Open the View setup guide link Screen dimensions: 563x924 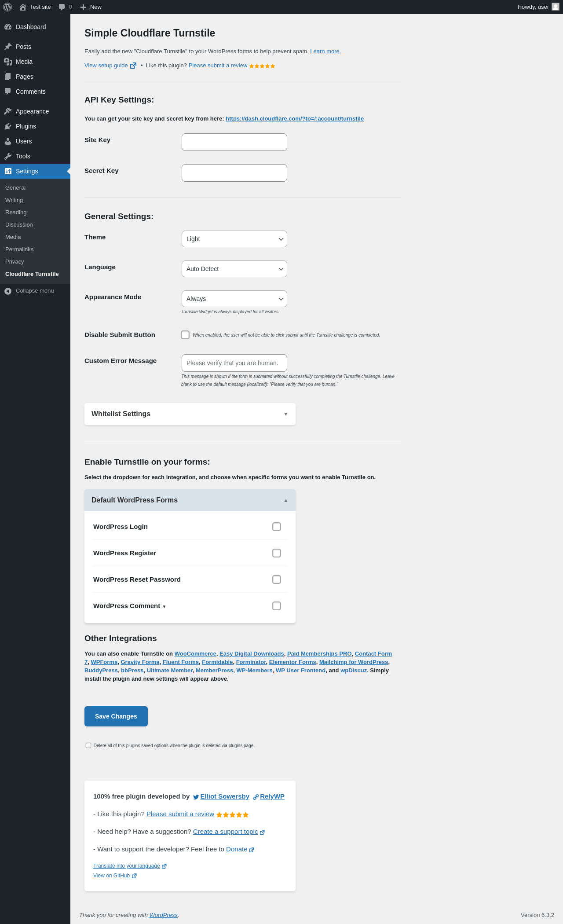coord(106,66)
